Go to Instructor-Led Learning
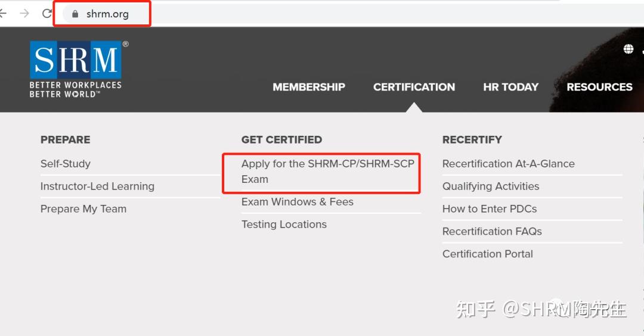The width and height of the screenshot is (644, 336). pos(97,186)
